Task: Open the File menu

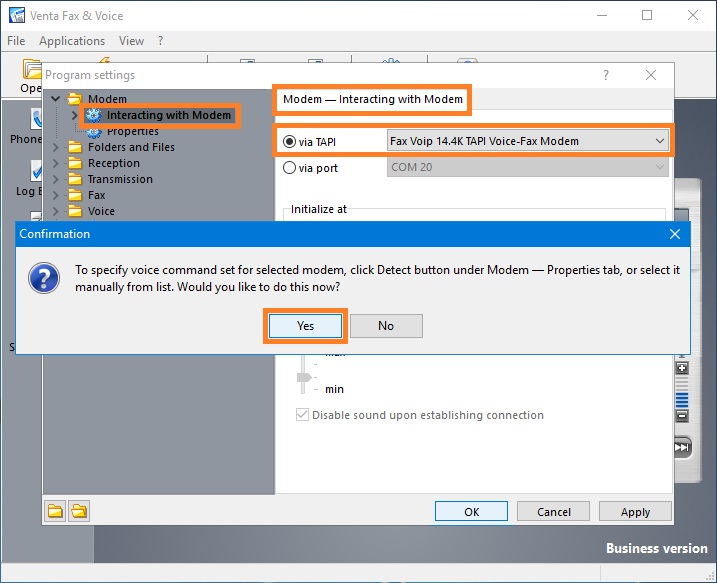Action: pos(16,41)
